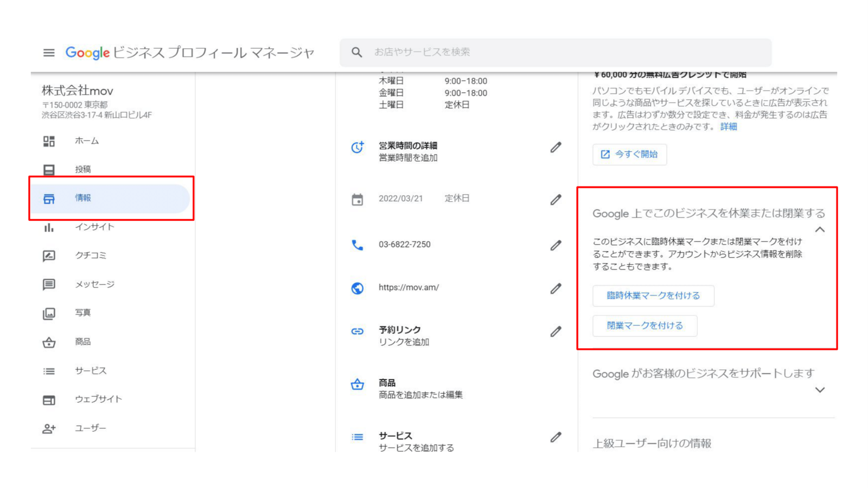This screenshot has height=488, width=868.
Task: Edit website https://mov.am/ pencil icon
Action: tap(556, 288)
